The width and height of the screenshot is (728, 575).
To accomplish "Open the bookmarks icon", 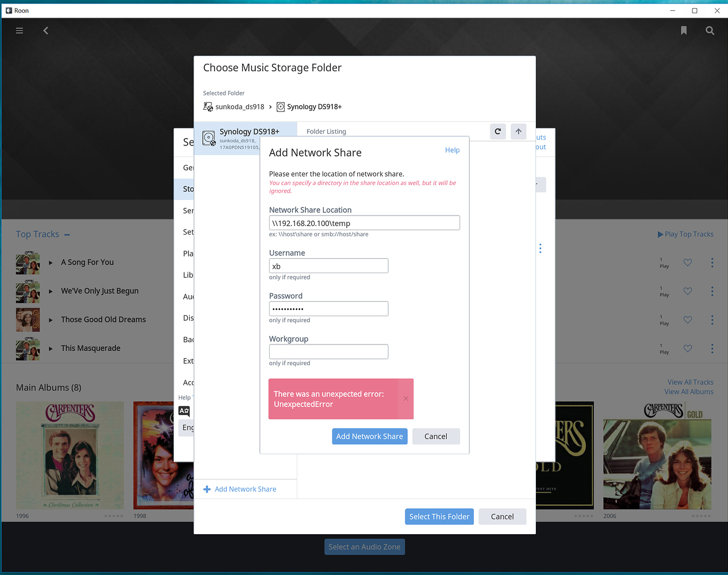I will (684, 30).
